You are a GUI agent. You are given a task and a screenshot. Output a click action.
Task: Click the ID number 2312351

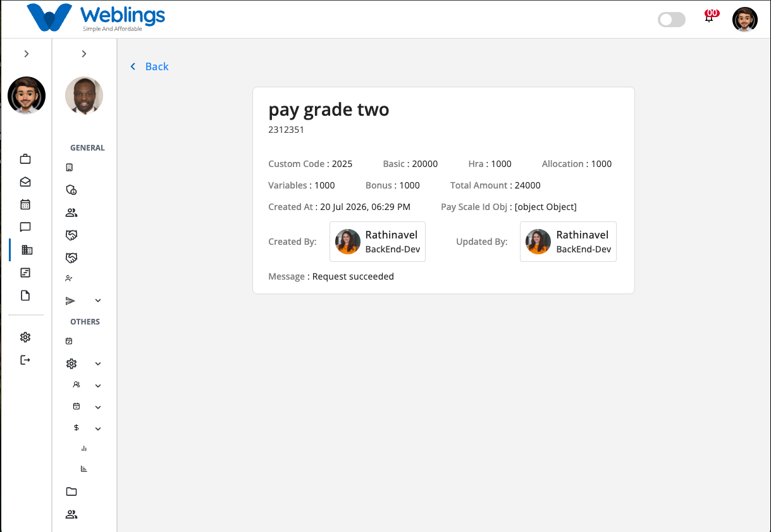[x=287, y=130]
